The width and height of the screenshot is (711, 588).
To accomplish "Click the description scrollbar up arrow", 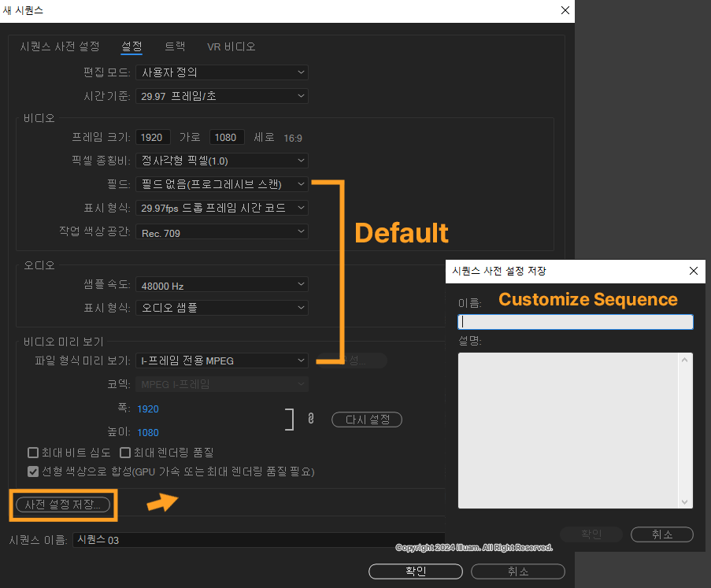I will (x=685, y=360).
